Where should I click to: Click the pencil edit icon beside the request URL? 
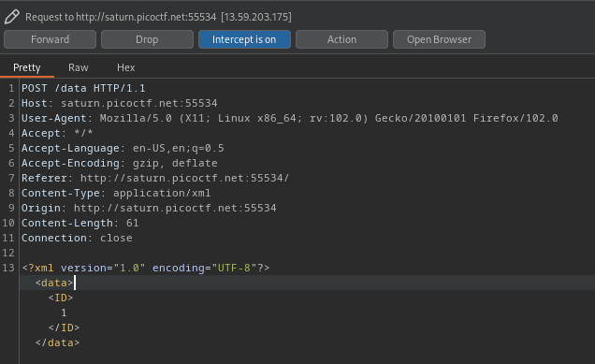[12, 17]
